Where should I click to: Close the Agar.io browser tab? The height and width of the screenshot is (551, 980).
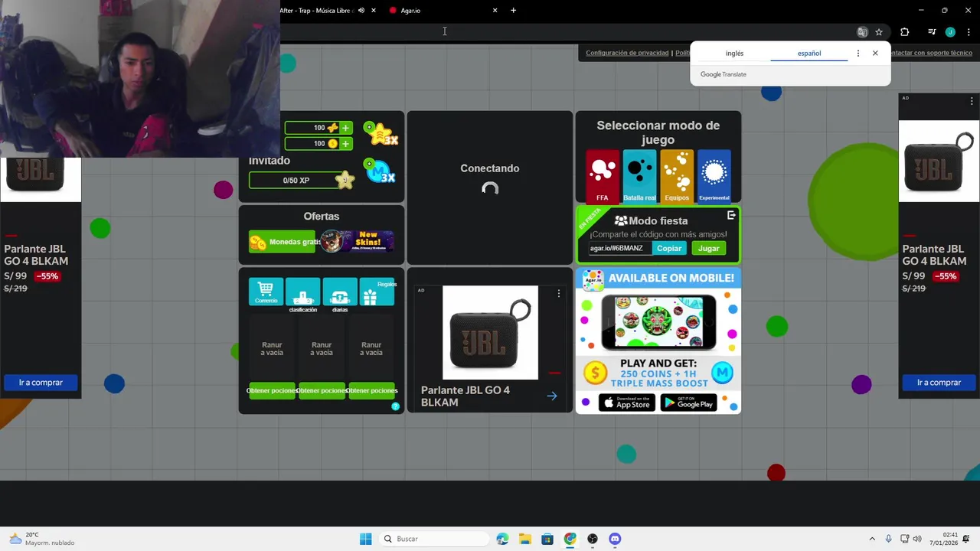[x=495, y=10]
